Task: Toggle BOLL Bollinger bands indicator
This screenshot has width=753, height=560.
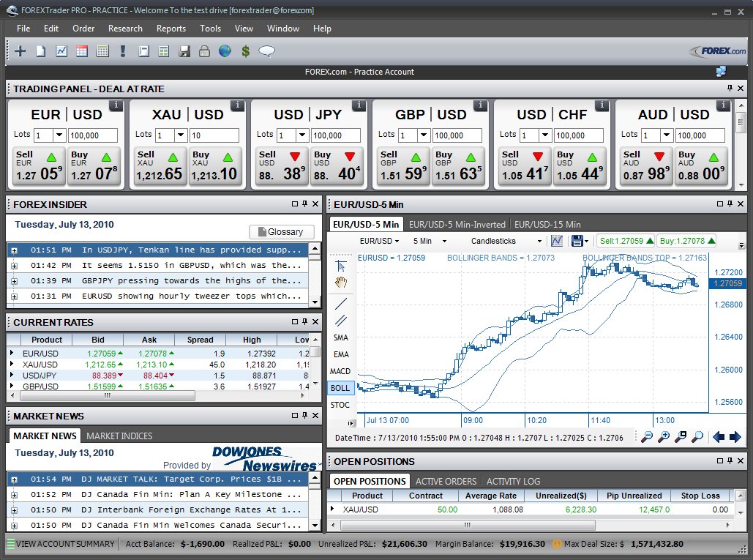Action: pyautogui.click(x=340, y=388)
